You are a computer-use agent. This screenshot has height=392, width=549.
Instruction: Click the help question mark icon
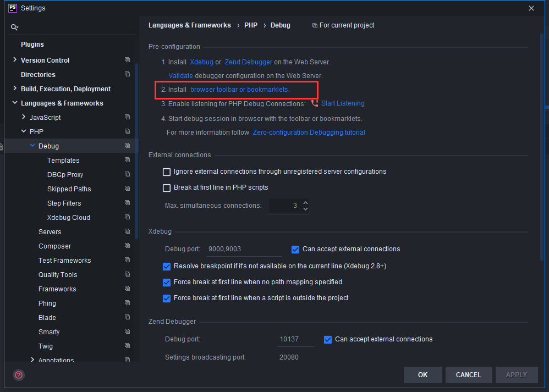click(x=19, y=375)
